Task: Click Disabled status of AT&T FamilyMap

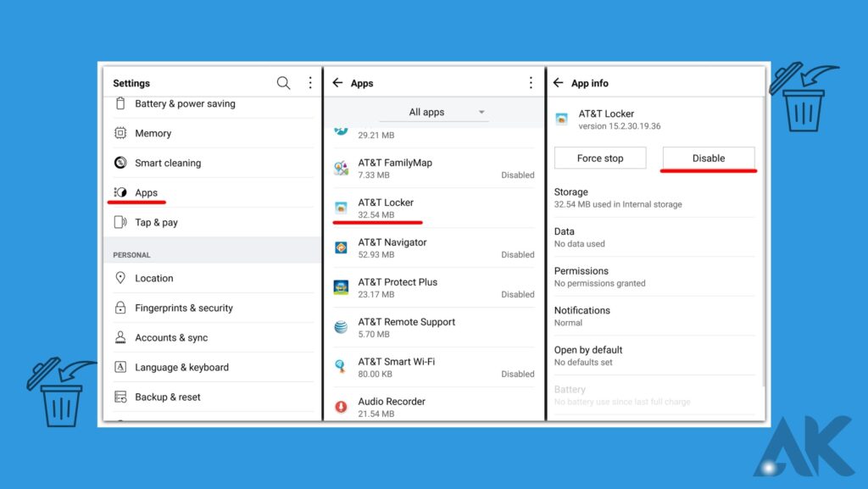Action: point(518,175)
